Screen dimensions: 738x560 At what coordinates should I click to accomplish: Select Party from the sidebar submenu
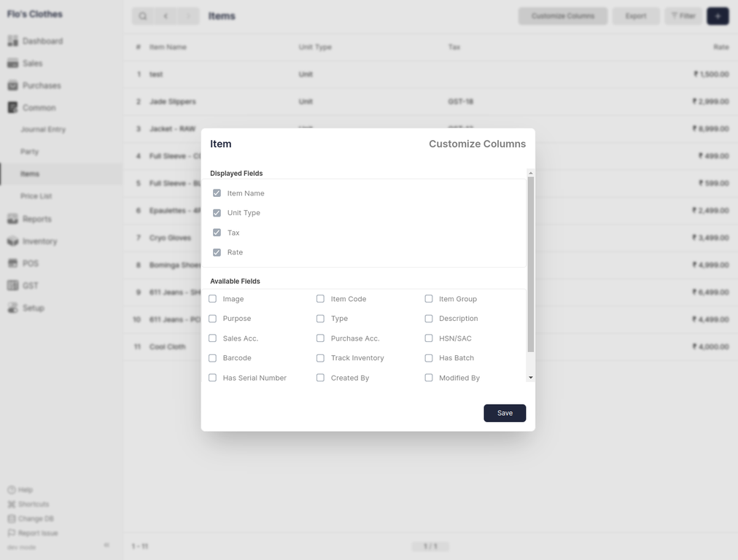pyautogui.click(x=30, y=152)
